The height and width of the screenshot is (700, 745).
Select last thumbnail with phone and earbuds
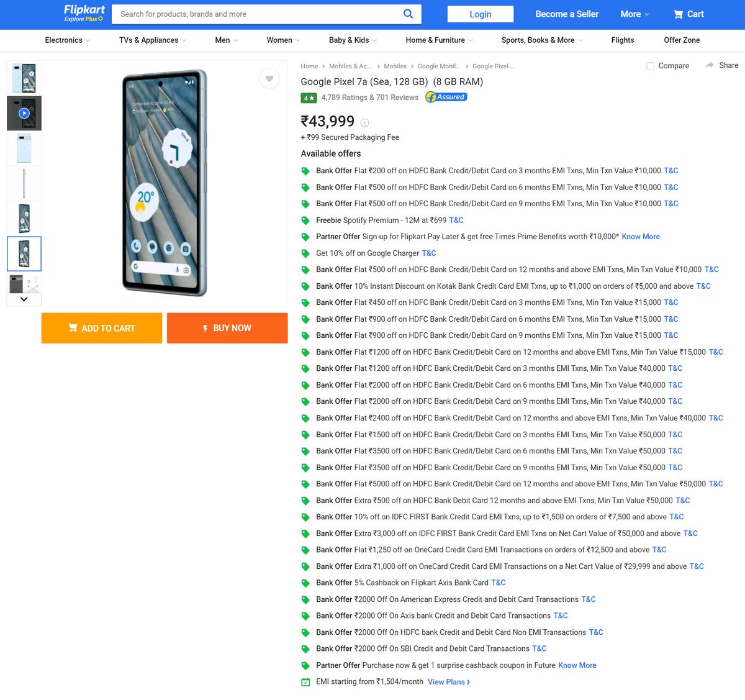point(24,283)
